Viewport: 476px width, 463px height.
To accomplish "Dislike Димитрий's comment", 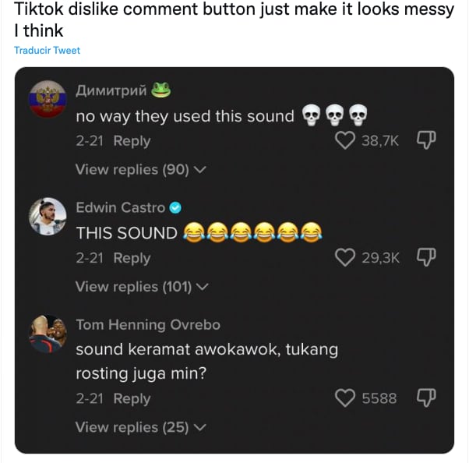I will [x=425, y=140].
